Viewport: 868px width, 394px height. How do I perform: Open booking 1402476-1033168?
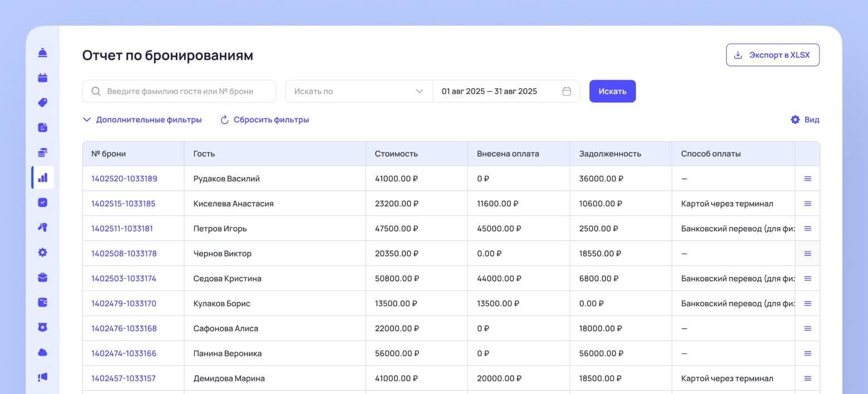click(124, 328)
